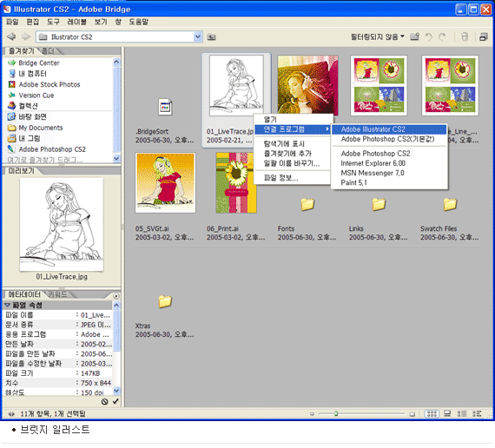The height and width of the screenshot is (448, 495).
Task: Click smallest thumbnail size button
Action: pyautogui.click(x=312, y=414)
